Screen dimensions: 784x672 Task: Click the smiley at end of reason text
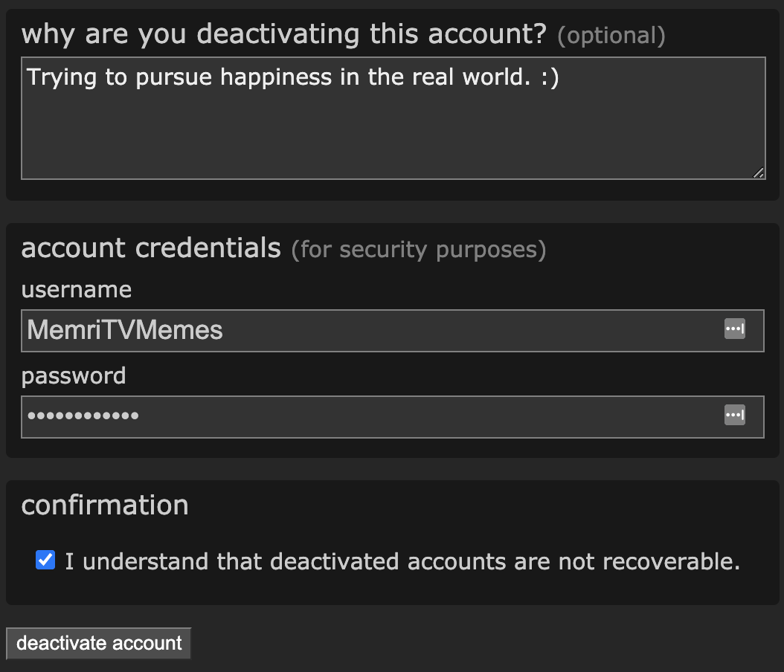pyautogui.click(x=549, y=77)
